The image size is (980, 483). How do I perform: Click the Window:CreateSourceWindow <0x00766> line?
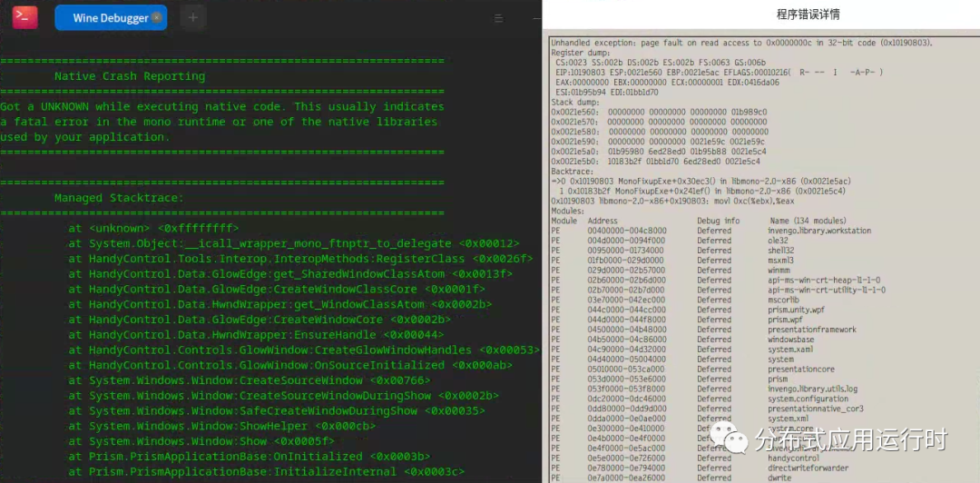(250, 380)
